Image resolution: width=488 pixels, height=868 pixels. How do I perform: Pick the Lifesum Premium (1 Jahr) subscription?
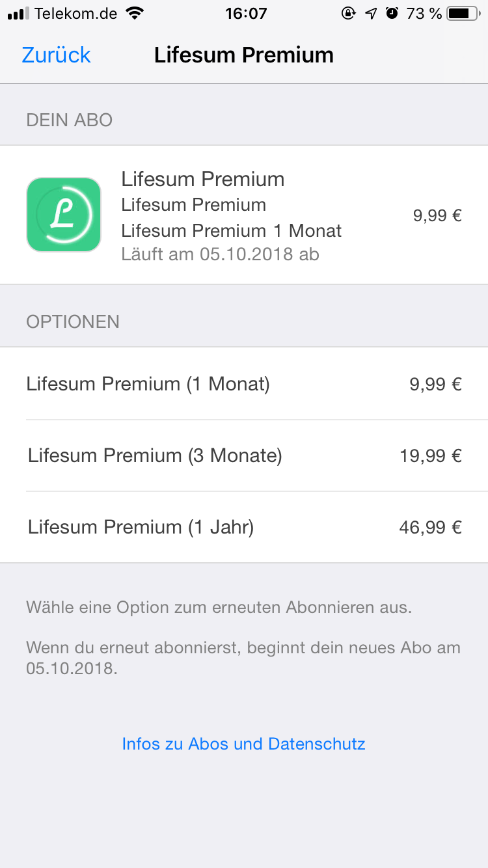pyautogui.click(x=141, y=527)
